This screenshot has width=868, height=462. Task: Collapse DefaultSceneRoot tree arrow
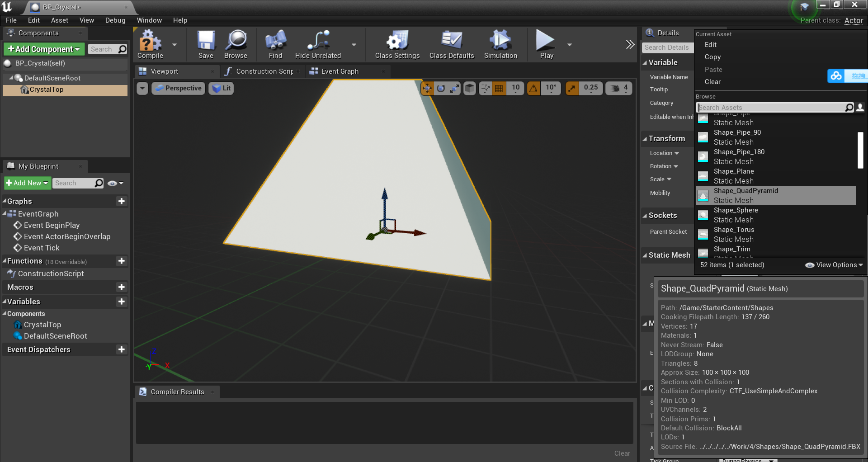coord(11,78)
